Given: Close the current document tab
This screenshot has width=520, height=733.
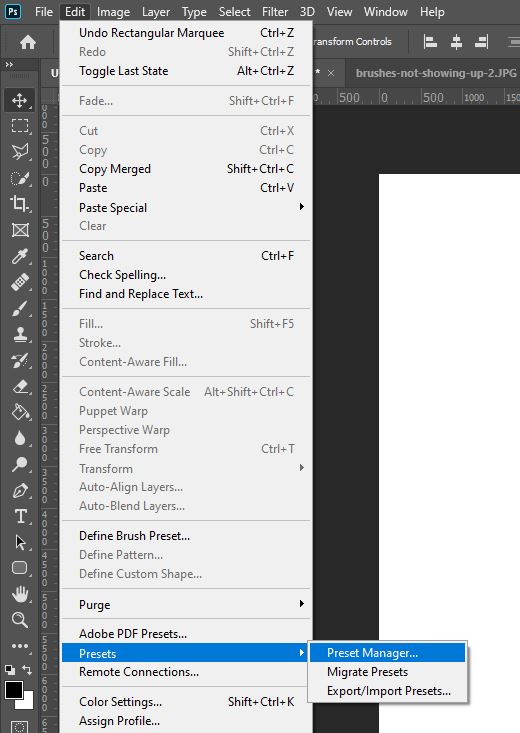Looking at the screenshot, I should tap(331, 73).
